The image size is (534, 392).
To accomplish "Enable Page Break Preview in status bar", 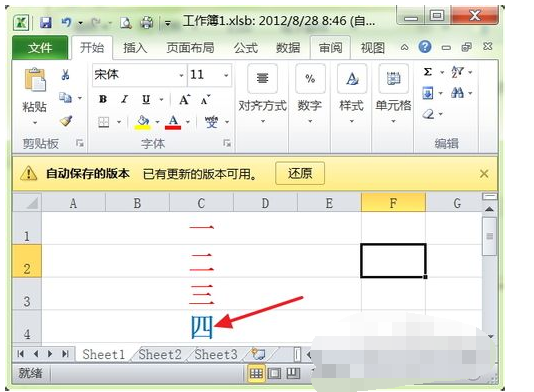I will (293, 374).
